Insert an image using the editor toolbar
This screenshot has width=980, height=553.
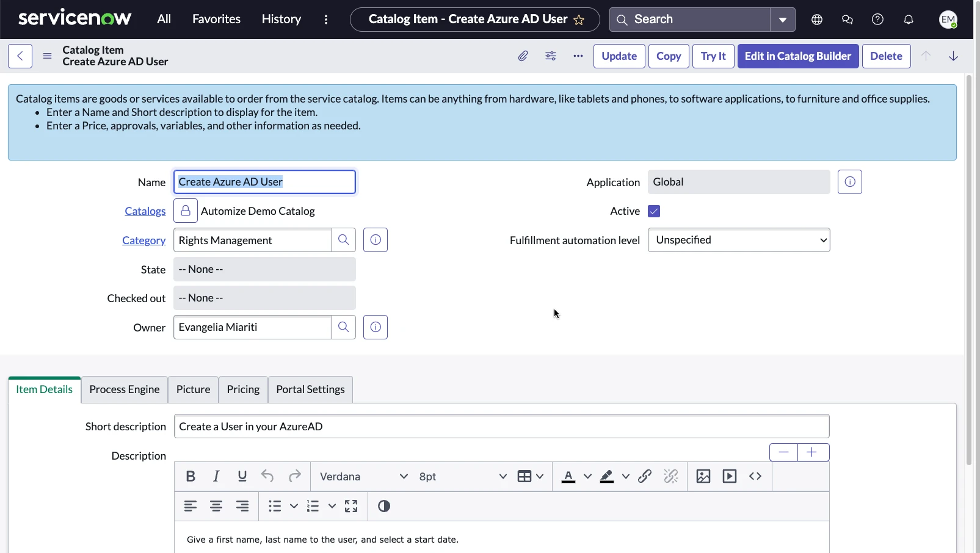[x=703, y=477]
